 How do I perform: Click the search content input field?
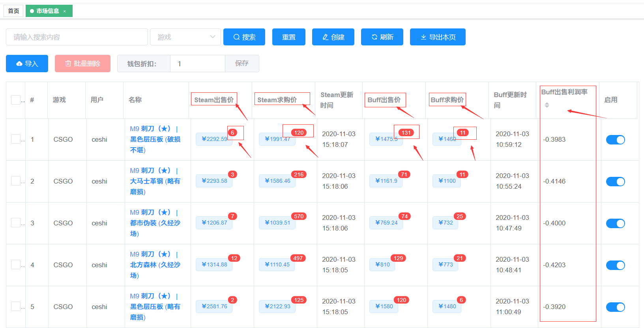pos(77,37)
